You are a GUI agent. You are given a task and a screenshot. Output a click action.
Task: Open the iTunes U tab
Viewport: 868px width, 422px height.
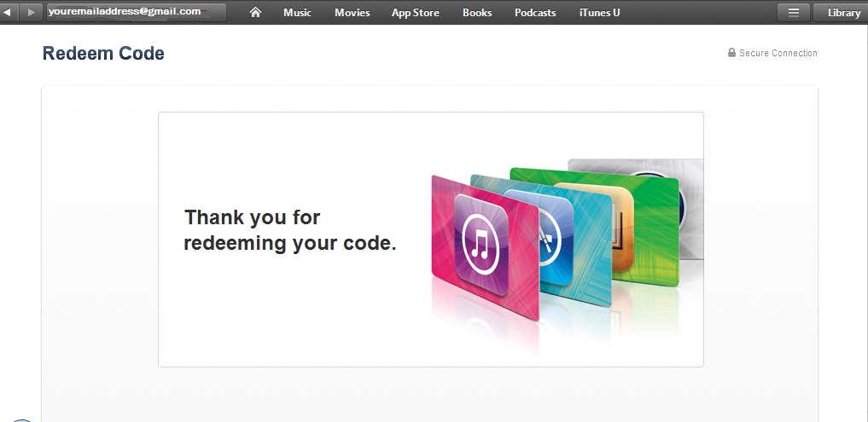(599, 12)
